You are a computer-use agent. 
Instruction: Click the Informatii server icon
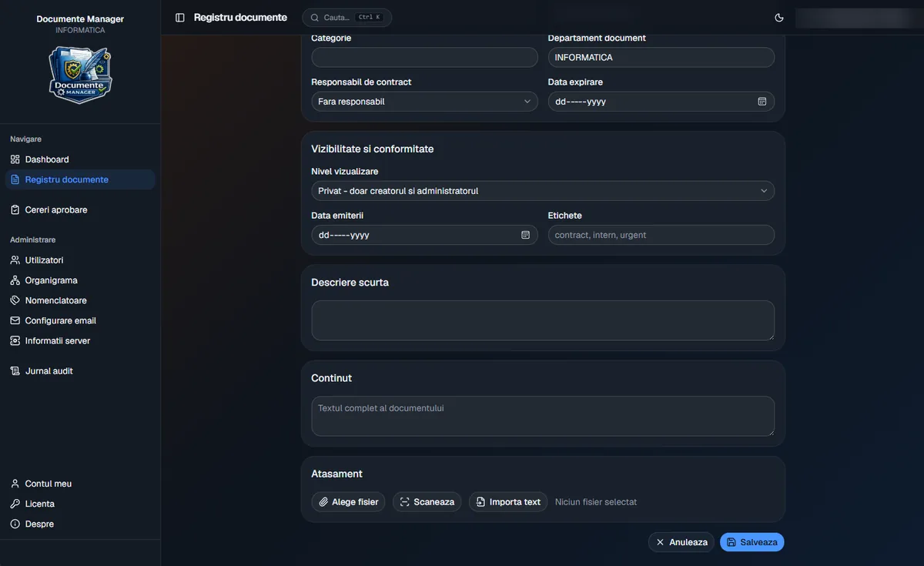(x=15, y=340)
